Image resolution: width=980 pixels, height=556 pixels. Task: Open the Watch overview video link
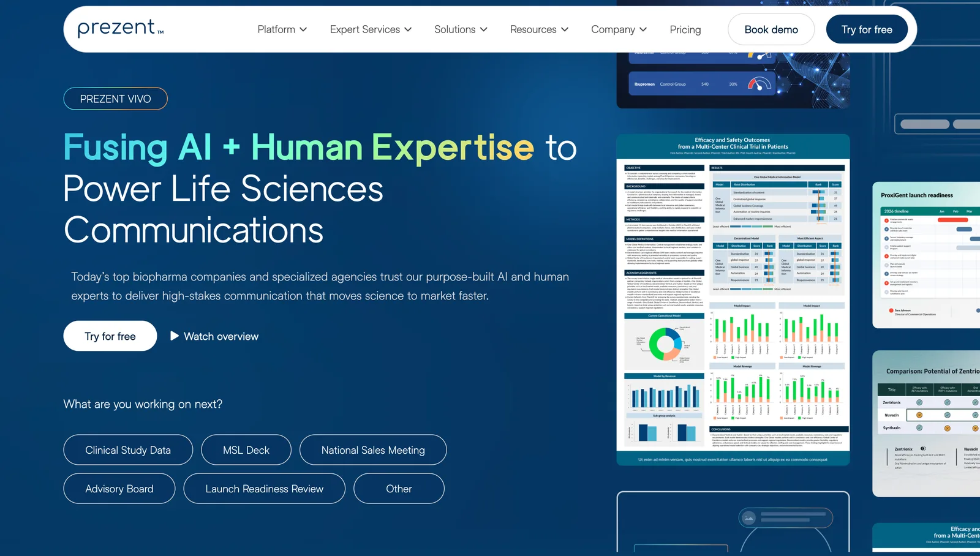click(214, 336)
